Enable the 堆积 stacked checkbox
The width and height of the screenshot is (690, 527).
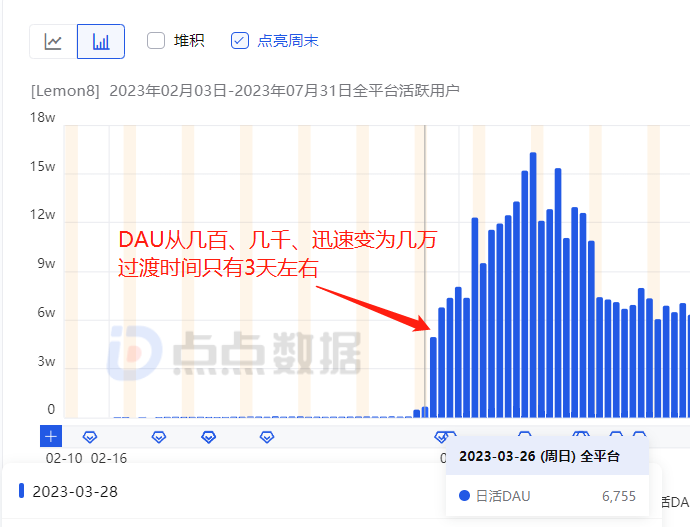click(156, 41)
